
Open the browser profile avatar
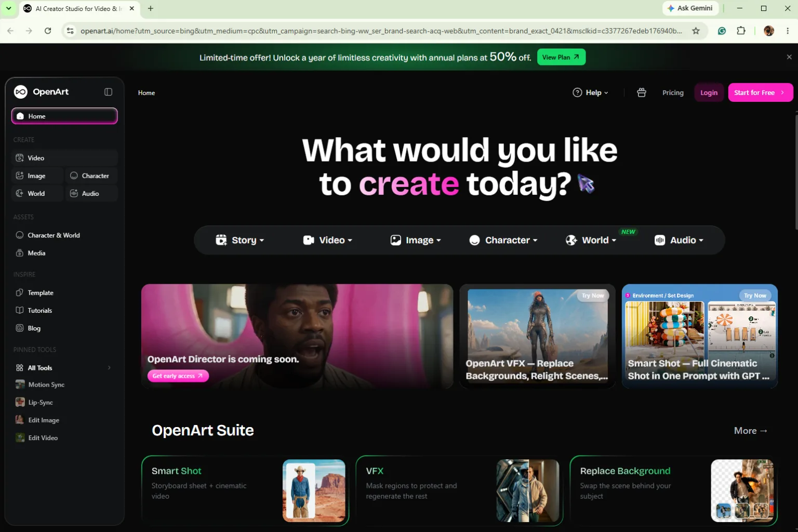point(769,31)
